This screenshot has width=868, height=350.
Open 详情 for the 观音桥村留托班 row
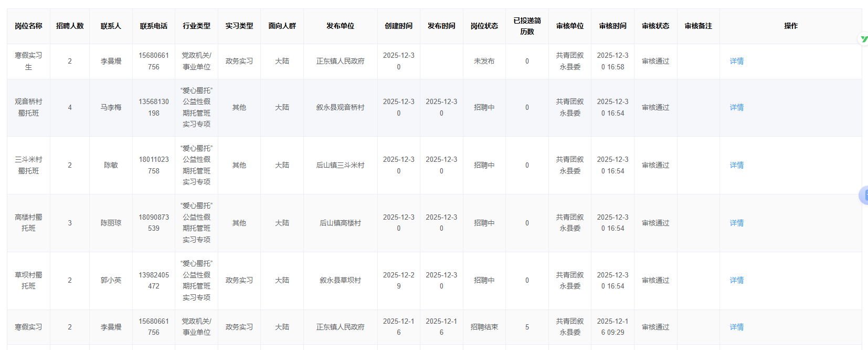click(x=737, y=107)
